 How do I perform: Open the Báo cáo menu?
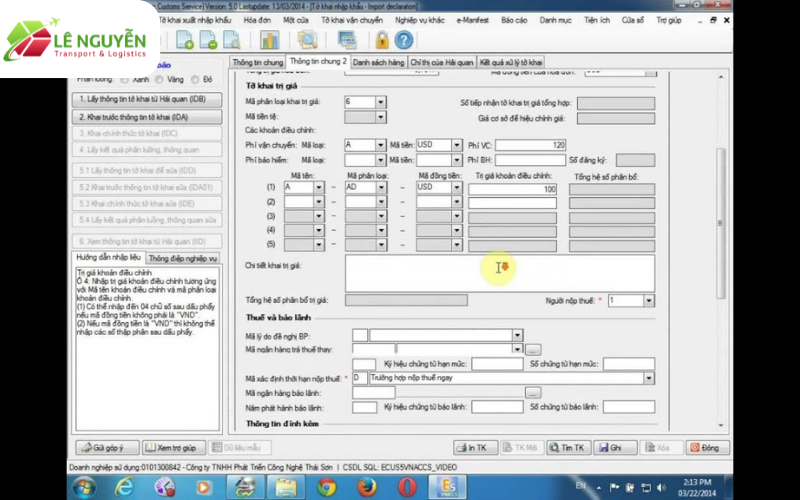point(514,20)
